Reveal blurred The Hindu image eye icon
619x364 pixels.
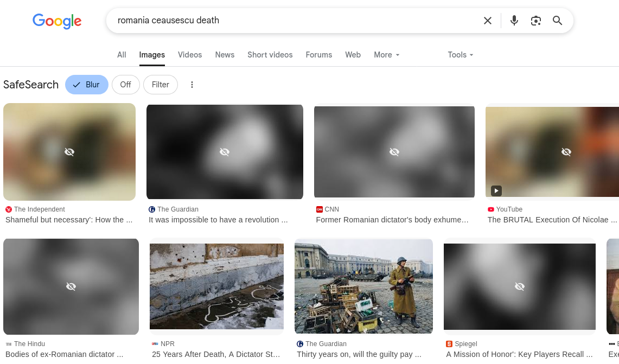click(x=71, y=286)
